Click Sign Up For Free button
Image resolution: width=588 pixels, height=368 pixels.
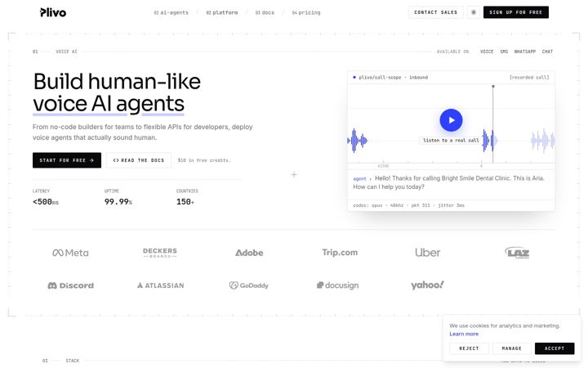(x=515, y=12)
